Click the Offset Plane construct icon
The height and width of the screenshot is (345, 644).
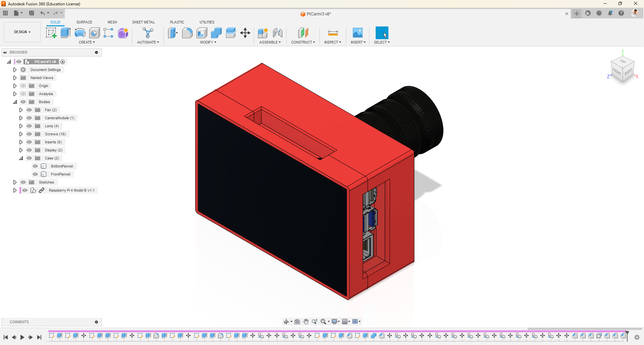coord(303,33)
